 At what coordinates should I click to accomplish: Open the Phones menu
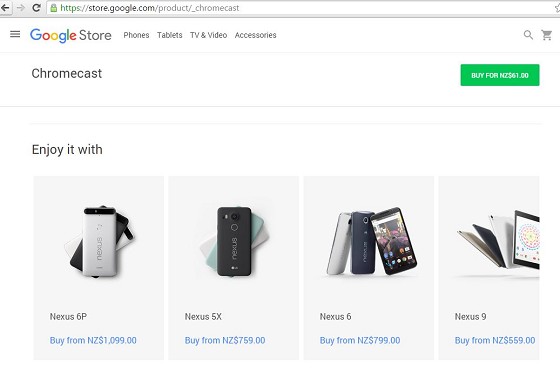point(136,35)
